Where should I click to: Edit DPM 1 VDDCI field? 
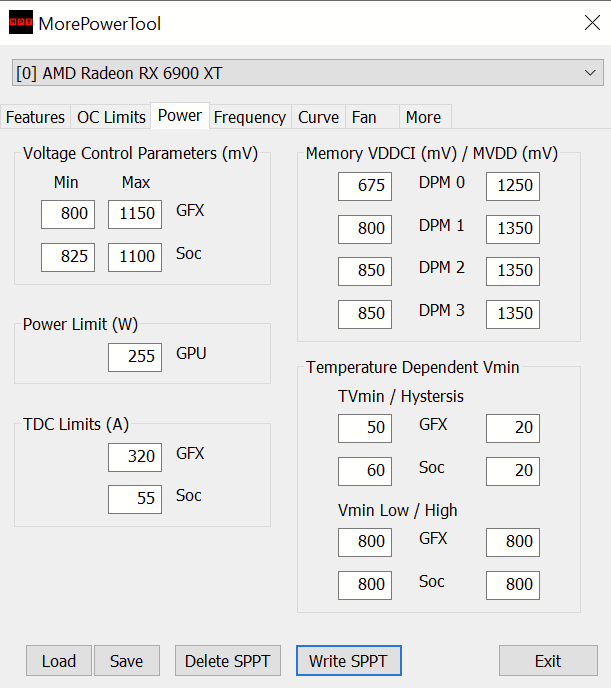click(365, 229)
